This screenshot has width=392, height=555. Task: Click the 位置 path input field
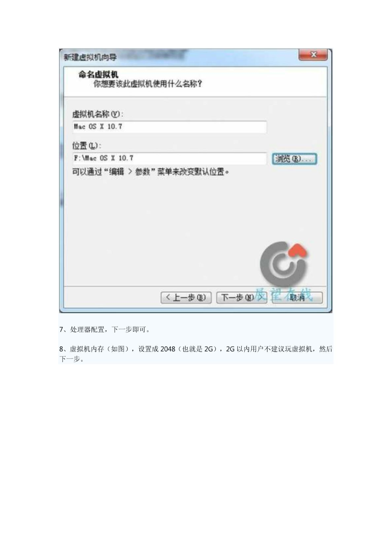[170, 158]
